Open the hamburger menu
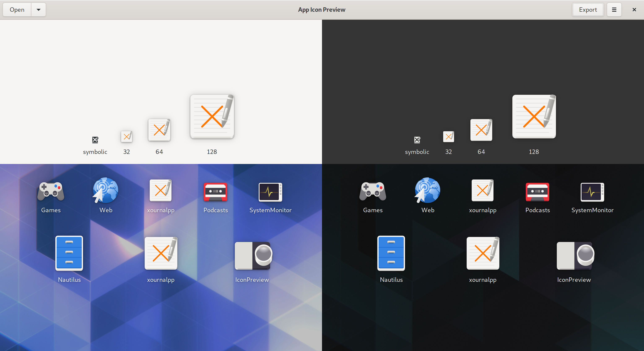The image size is (644, 351). 614,10
